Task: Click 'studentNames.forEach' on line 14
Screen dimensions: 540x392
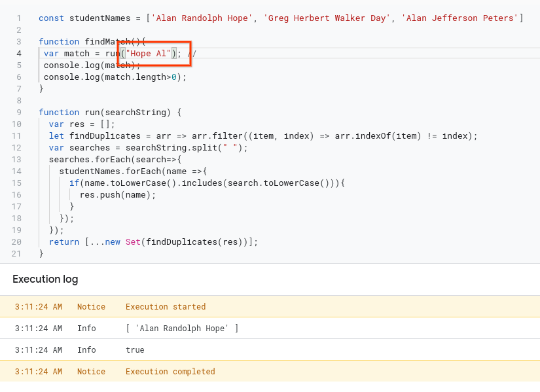Action: pos(110,171)
